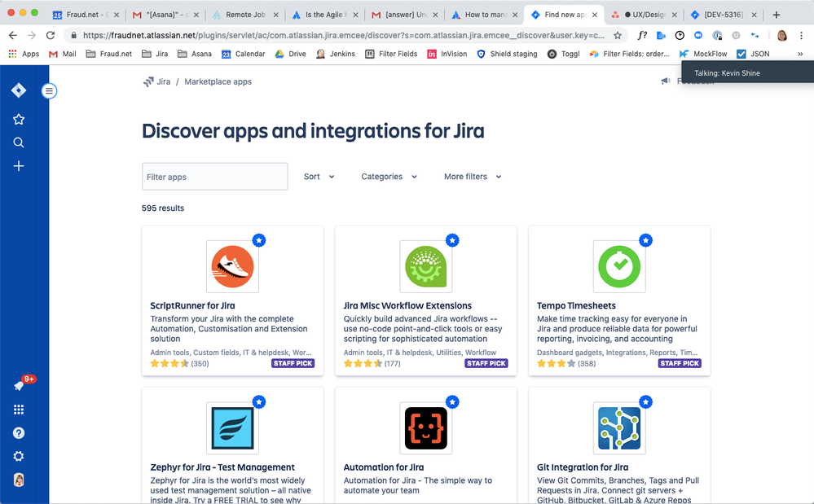This screenshot has height=504, width=814.
Task: Open the sidebar search icon
Action: point(19,142)
